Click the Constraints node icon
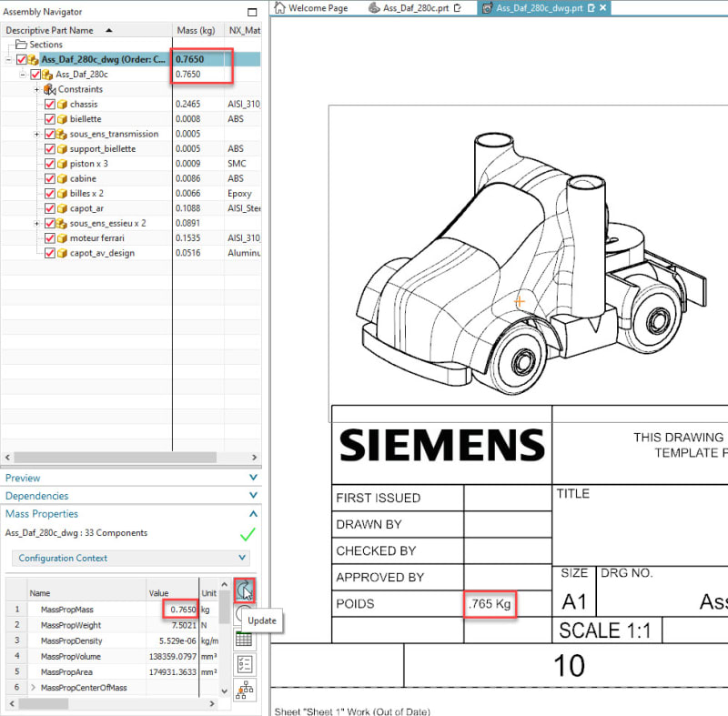Viewport: 728px width, 716px height. click(49, 89)
